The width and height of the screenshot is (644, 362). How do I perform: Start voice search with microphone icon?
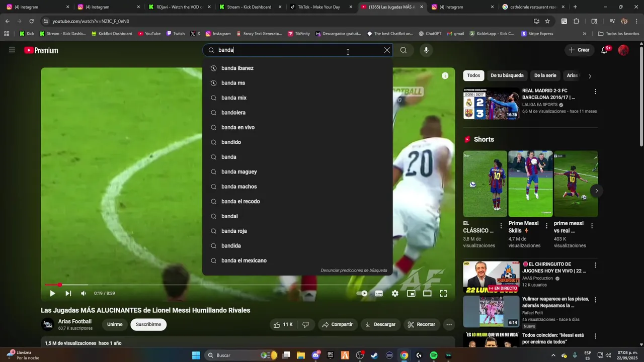(x=426, y=50)
